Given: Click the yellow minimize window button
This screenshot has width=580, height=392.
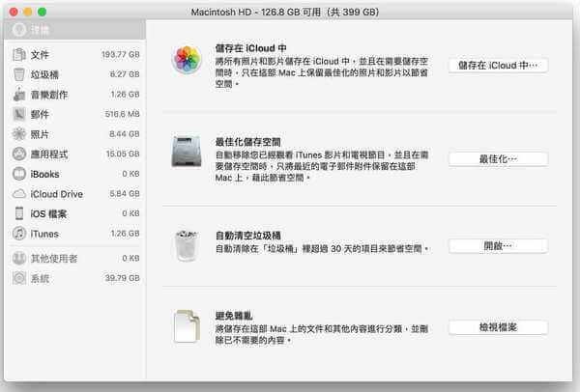Looking at the screenshot, I should (x=28, y=13).
